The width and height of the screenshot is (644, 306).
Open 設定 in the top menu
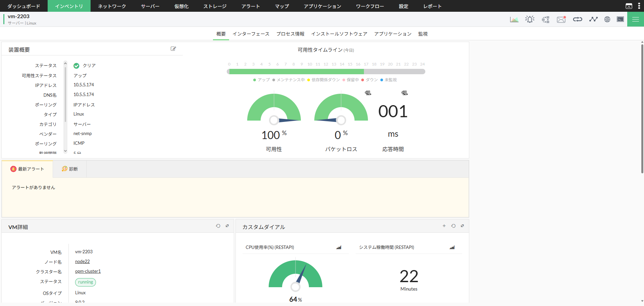click(404, 6)
